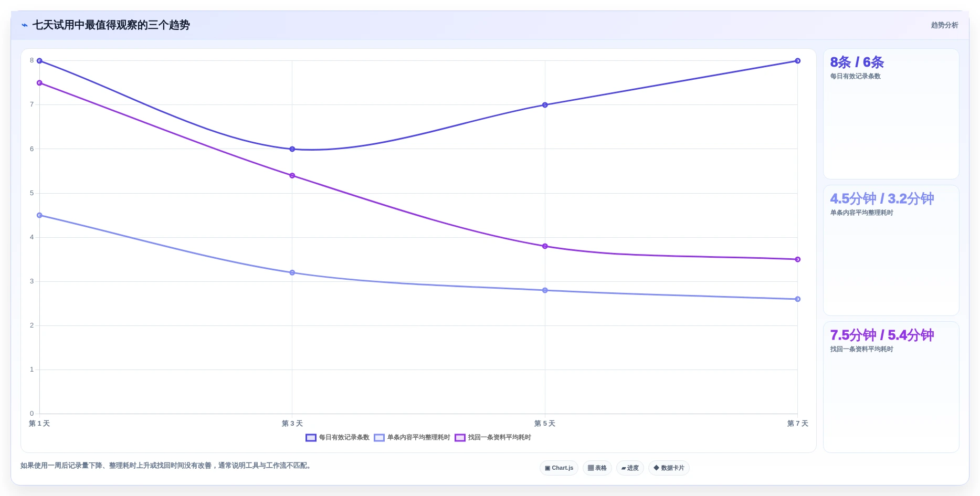Click the y-axis label 0

pos(31,414)
